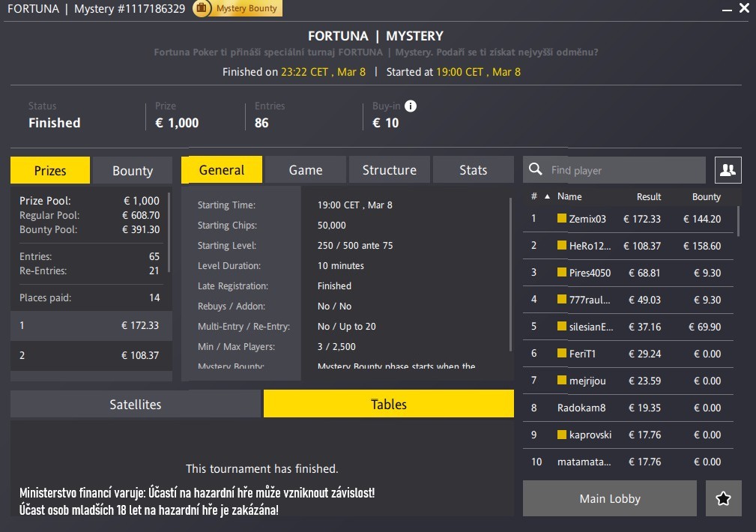Show the Tables tab
This screenshot has height=532, width=756.
pyautogui.click(x=389, y=404)
